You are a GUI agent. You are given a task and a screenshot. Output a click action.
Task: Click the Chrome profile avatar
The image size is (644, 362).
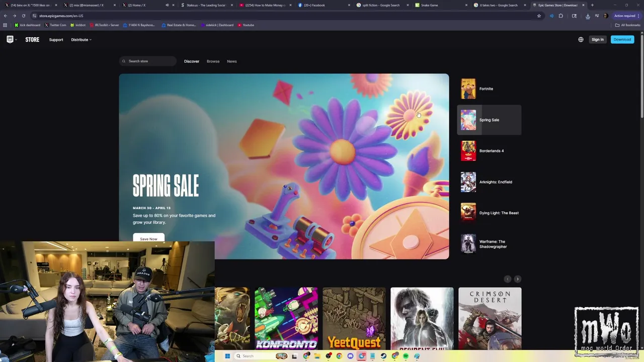click(605, 16)
